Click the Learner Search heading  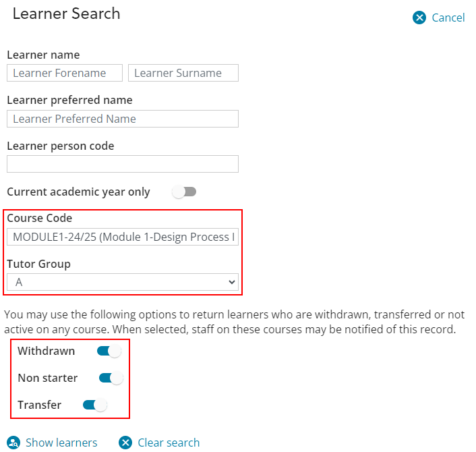click(67, 13)
